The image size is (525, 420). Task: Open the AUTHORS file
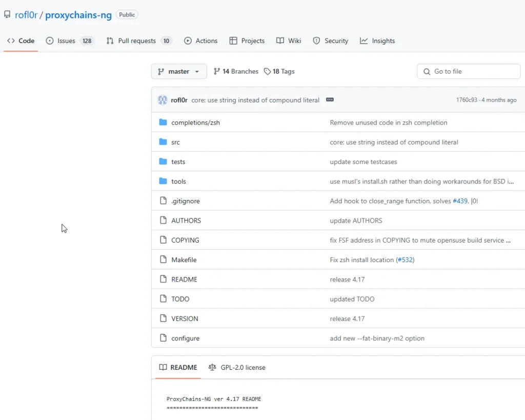pyautogui.click(x=186, y=221)
